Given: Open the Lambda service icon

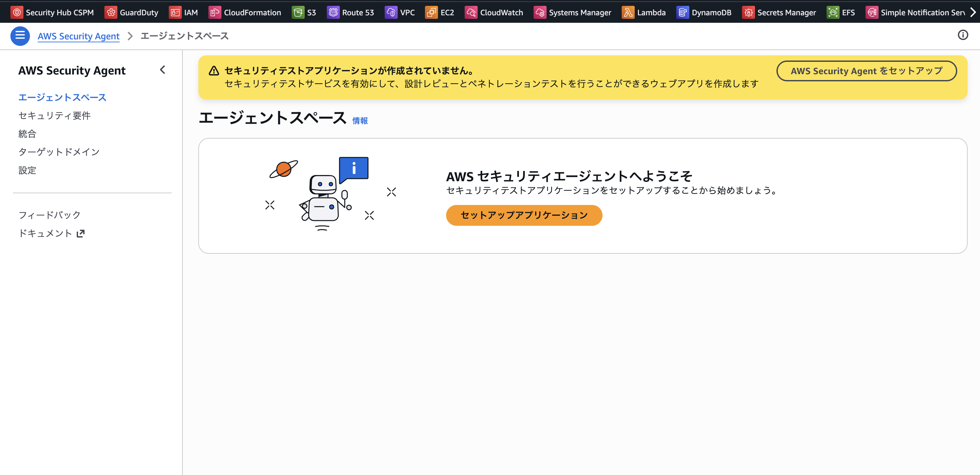Looking at the screenshot, I should coord(628,12).
